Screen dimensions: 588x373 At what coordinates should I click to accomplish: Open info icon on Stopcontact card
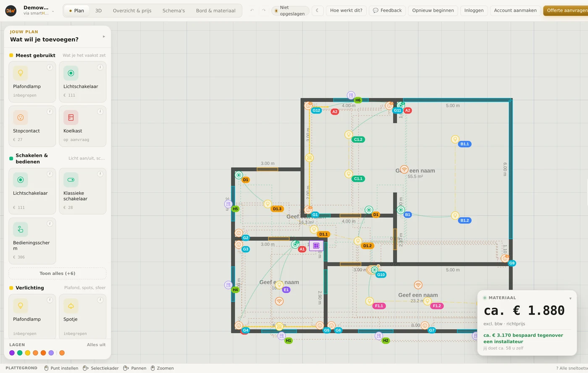point(50,112)
